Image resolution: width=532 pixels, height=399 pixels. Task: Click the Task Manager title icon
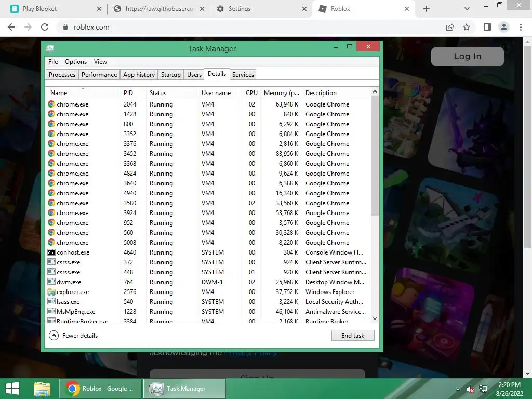click(50, 49)
